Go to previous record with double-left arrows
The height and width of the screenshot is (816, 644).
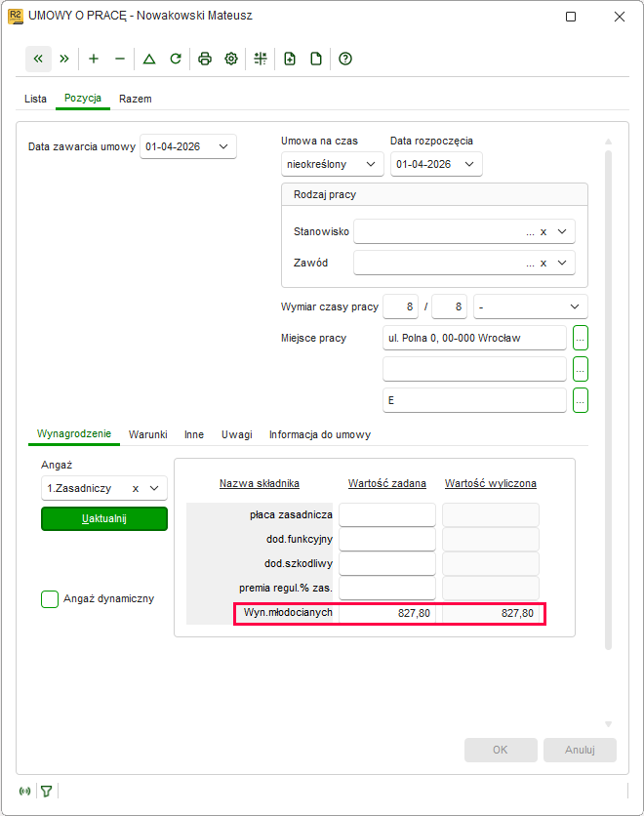click(38, 59)
